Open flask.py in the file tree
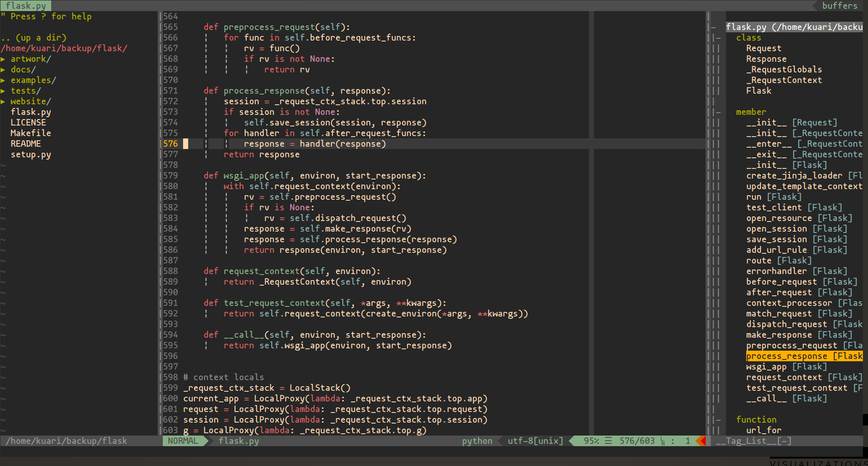Image resolution: width=868 pixels, height=466 pixels. click(31, 112)
